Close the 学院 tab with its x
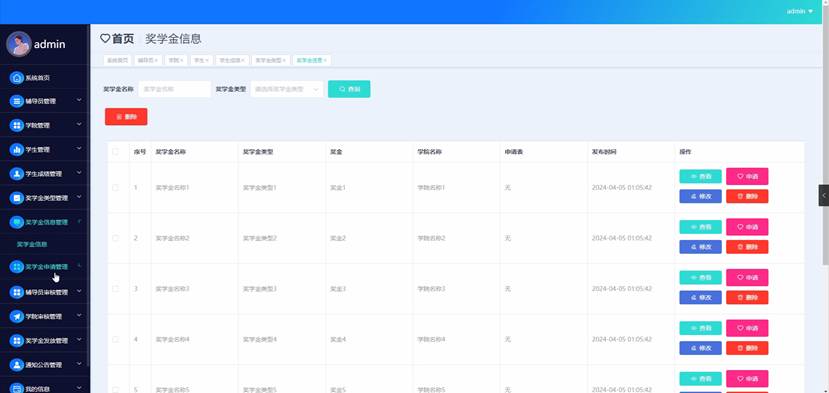Image resolution: width=829 pixels, height=393 pixels. click(182, 61)
